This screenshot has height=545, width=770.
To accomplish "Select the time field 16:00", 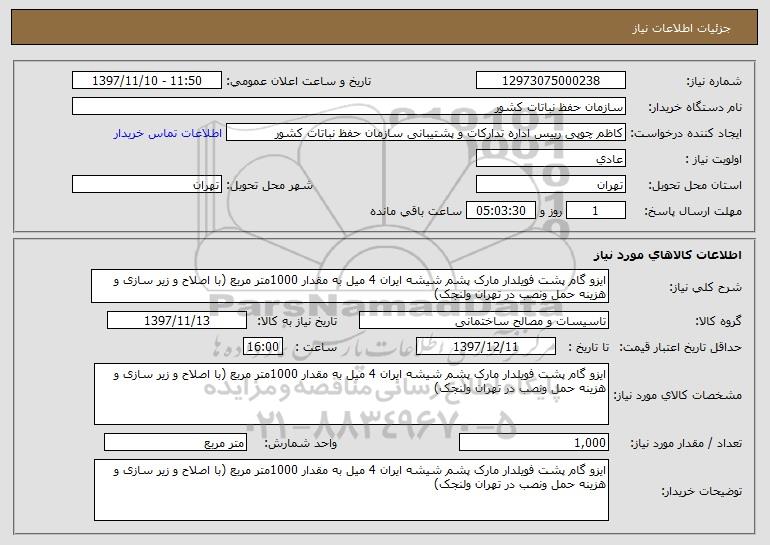I will pyautogui.click(x=263, y=347).
